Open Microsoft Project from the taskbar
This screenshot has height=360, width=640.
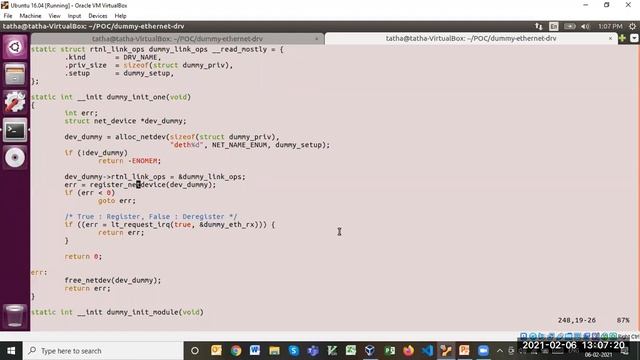[389, 351]
